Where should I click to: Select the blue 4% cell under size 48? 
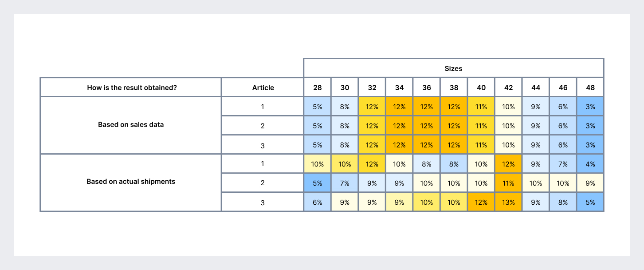[x=590, y=164]
